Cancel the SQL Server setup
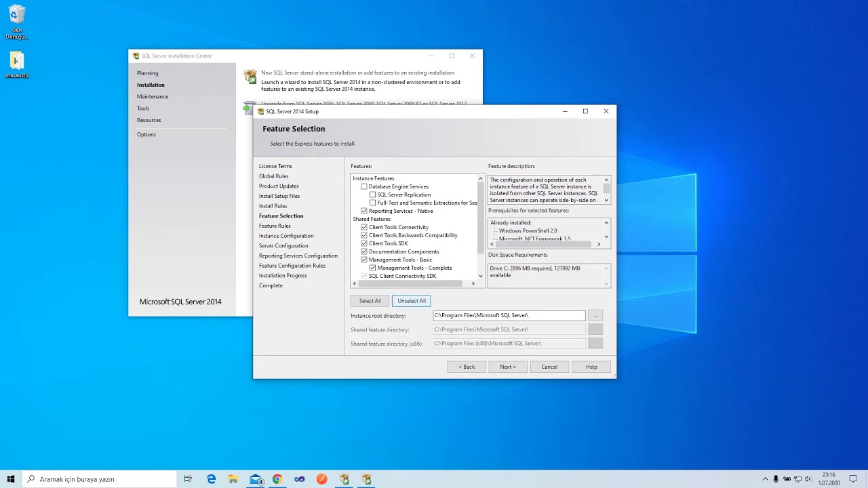Screen dimensions: 868x488 (549, 367)
